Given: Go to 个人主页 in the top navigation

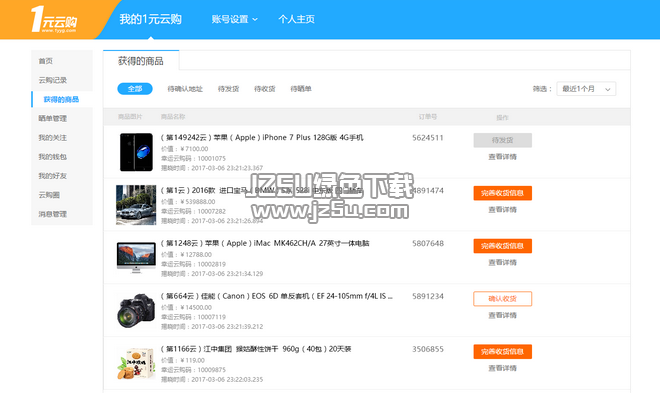Looking at the screenshot, I should pos(296,19).
